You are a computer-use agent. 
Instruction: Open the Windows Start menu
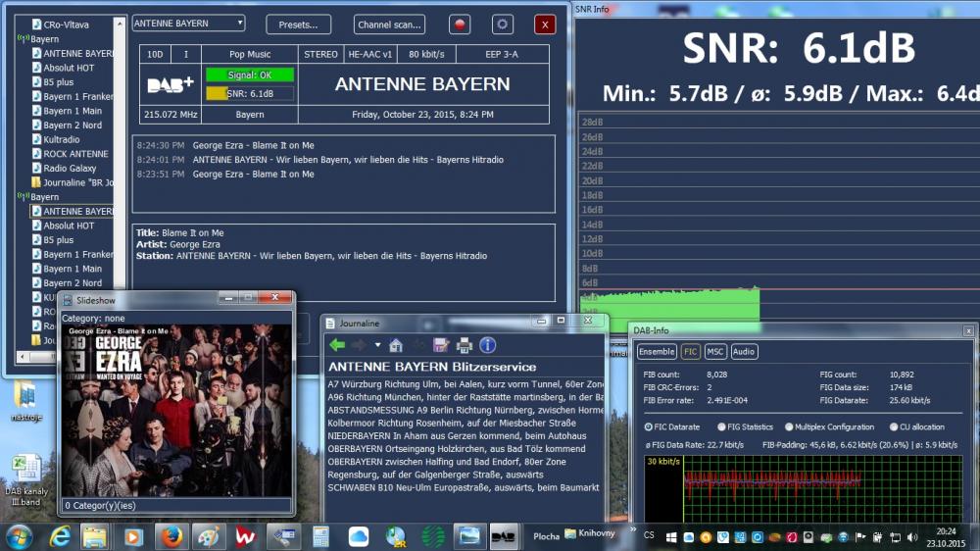19,536
